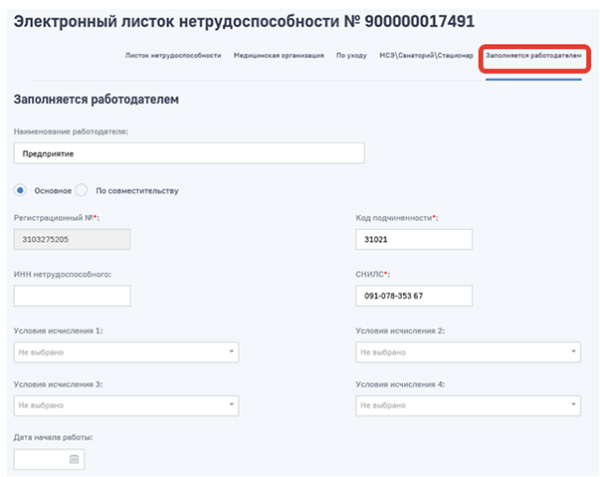Open the МСЭ\Санаторий\Стационар tab

point(425,56)
